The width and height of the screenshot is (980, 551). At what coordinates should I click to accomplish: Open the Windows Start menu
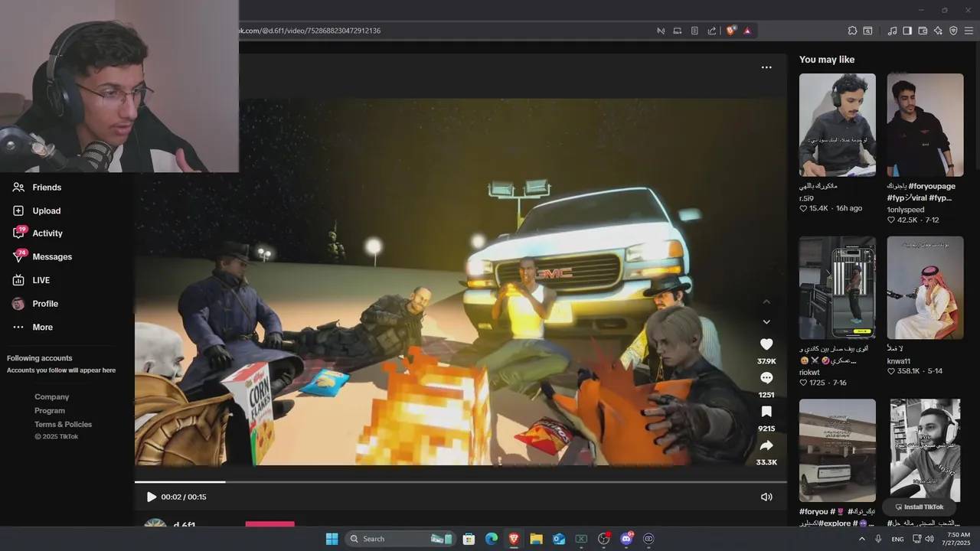click(x=332, y=539)
